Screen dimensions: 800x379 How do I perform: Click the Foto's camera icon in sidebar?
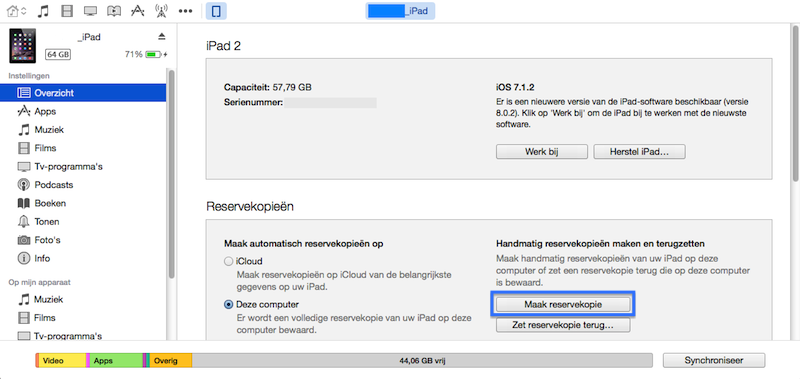point(23,240)
